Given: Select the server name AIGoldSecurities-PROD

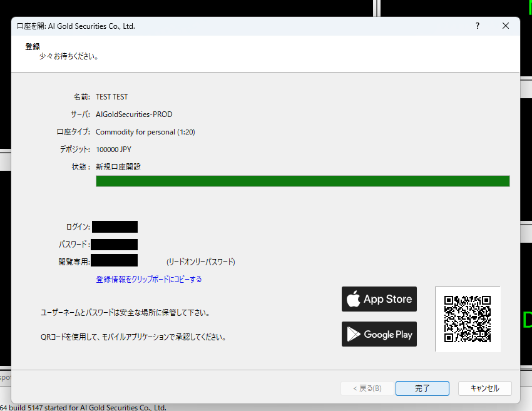Looking at the screenshot, I should click(134, 114).
